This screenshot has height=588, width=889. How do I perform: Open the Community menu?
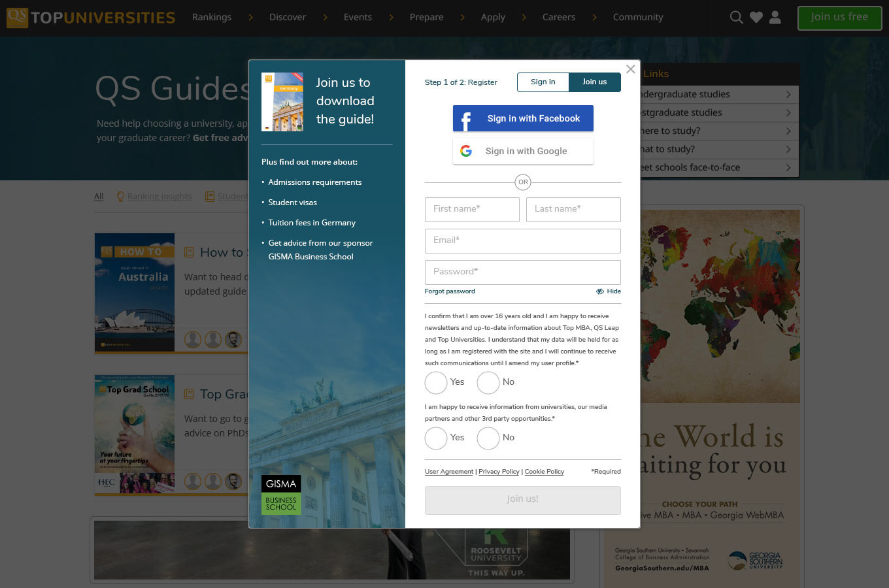click(638, 18)
